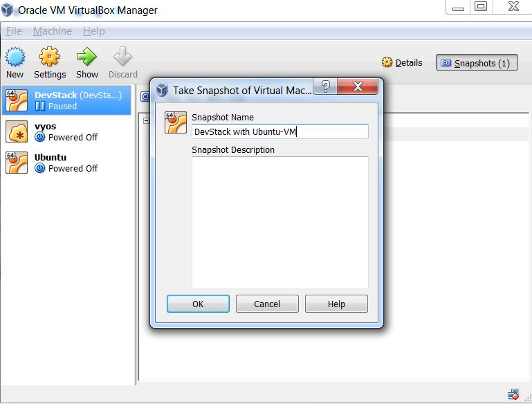532x404 pixels.
Task: Click the VirtualBox logo in main title bar
Action: pos(7,10)
